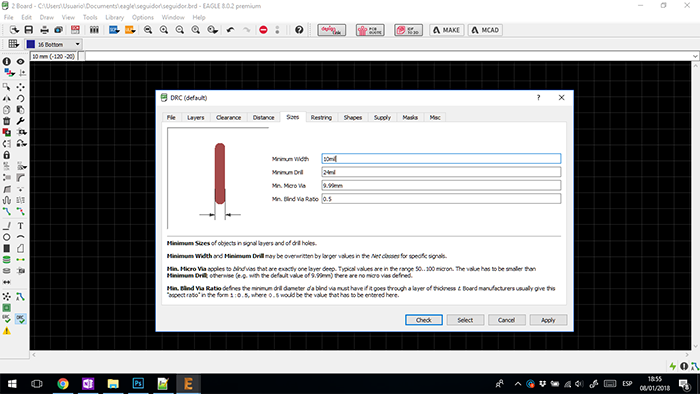700x394 pixels.
Task: Click the DRC dialog help question mark
Action: tap(538, 97)
